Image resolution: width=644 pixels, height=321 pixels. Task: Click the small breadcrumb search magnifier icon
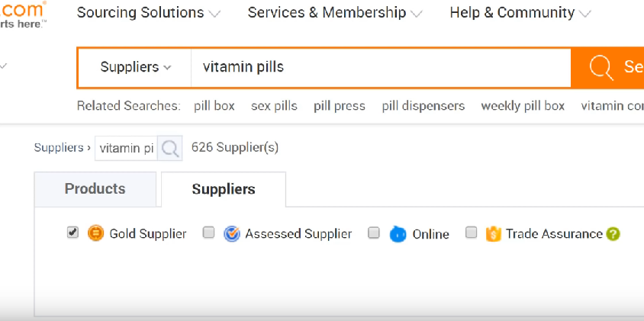tap(170, 148)
